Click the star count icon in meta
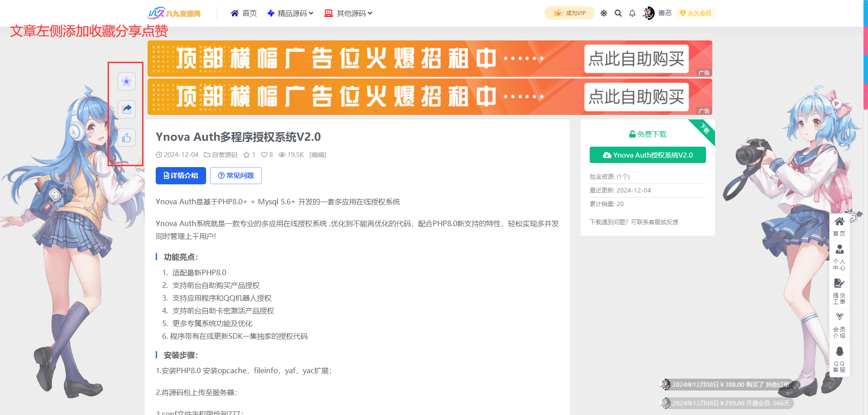The image size is (868, 415). pos(247,155)
